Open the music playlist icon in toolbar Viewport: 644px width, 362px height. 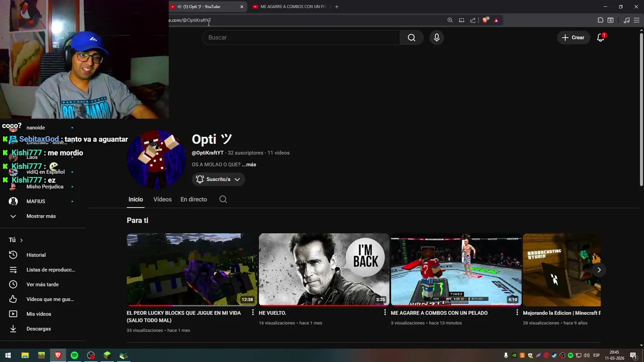point(626,20)
